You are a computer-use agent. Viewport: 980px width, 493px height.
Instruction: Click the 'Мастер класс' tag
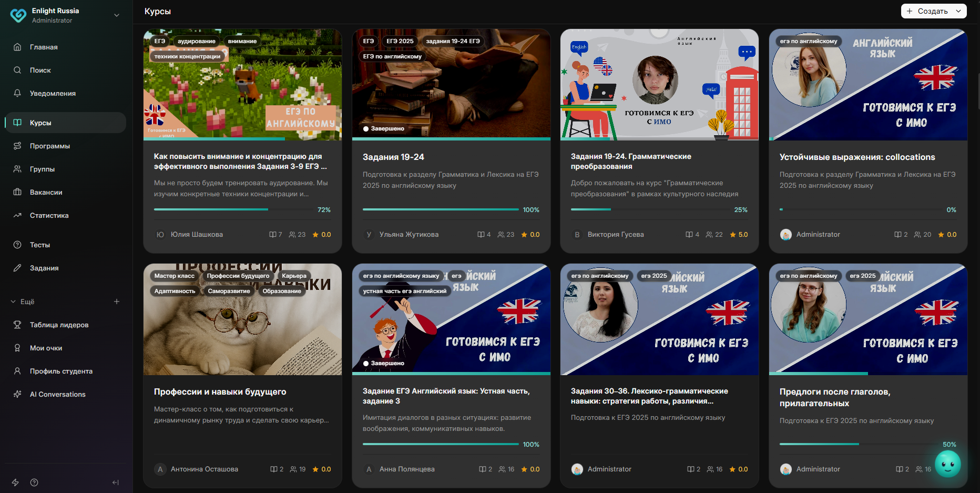tap(175, 276)
